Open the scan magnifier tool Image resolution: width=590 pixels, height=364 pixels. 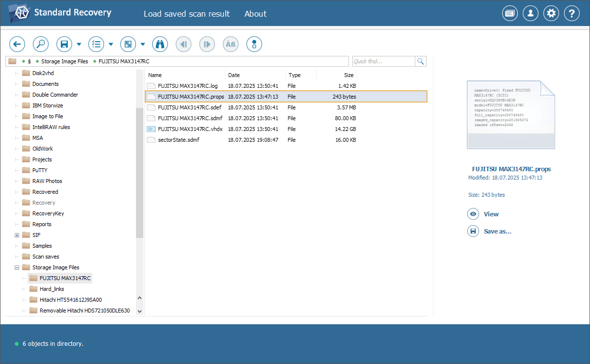[x=41, y=44]
